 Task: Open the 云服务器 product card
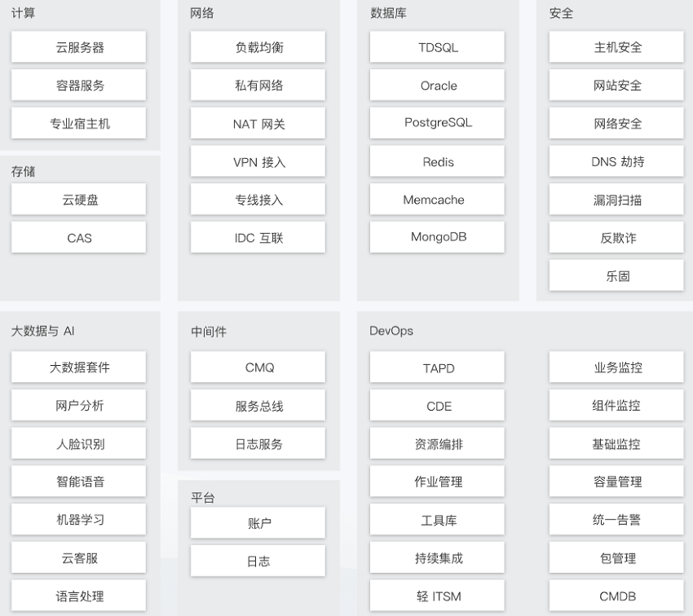[78, 46]
